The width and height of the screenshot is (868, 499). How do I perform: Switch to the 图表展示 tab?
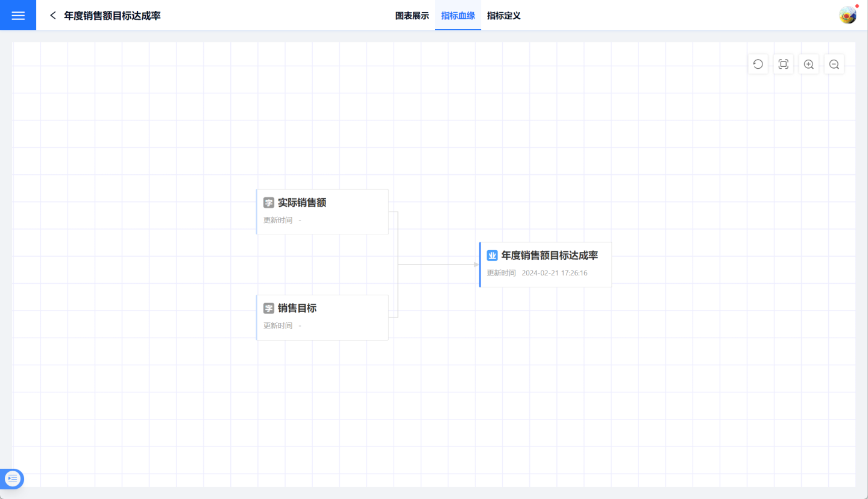[412, 16]
